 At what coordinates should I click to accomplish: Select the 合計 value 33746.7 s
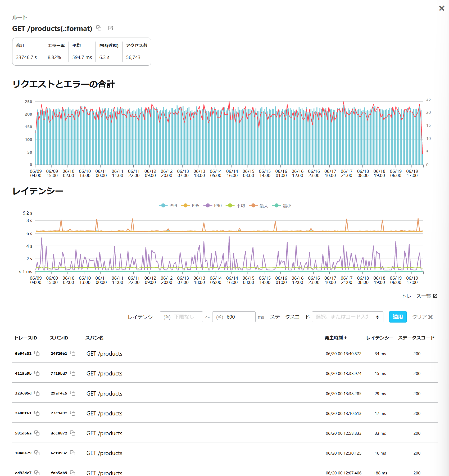pyautogui.click(x=26, y=57)
